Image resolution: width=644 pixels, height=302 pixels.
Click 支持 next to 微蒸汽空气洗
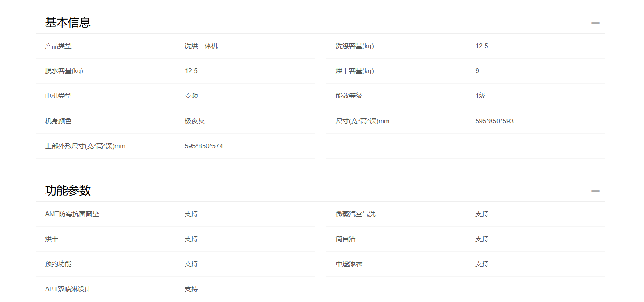[482, 214]
